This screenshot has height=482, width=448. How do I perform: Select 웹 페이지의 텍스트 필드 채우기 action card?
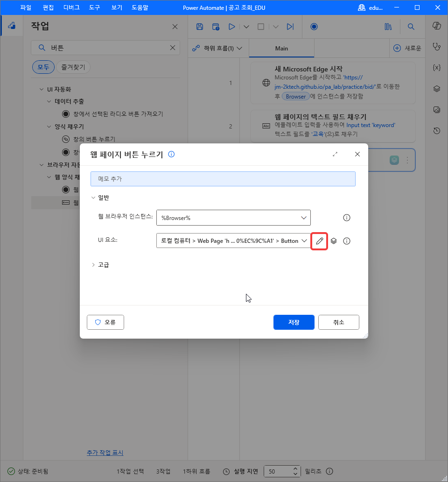point(333,126)
